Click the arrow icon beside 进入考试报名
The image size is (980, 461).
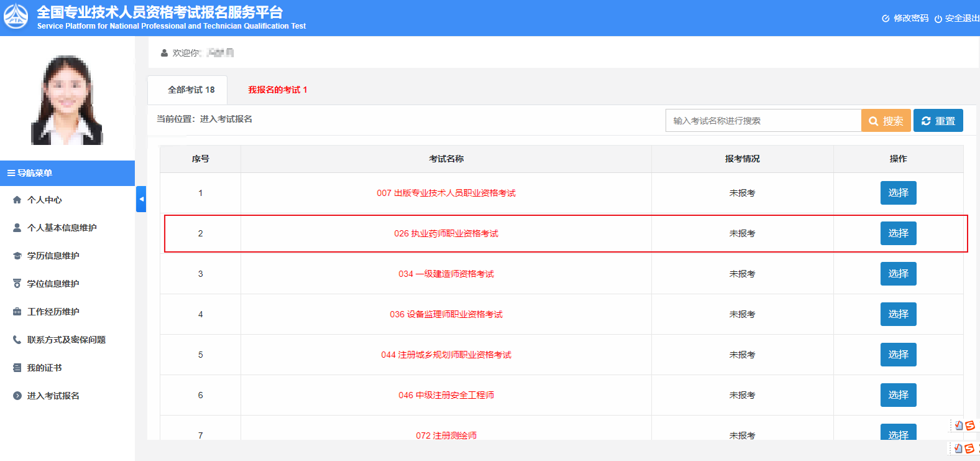coord(17,396)
